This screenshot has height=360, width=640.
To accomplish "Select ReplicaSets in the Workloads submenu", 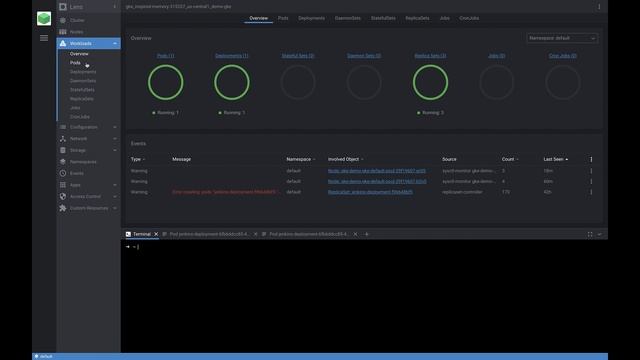I will 82,99.
